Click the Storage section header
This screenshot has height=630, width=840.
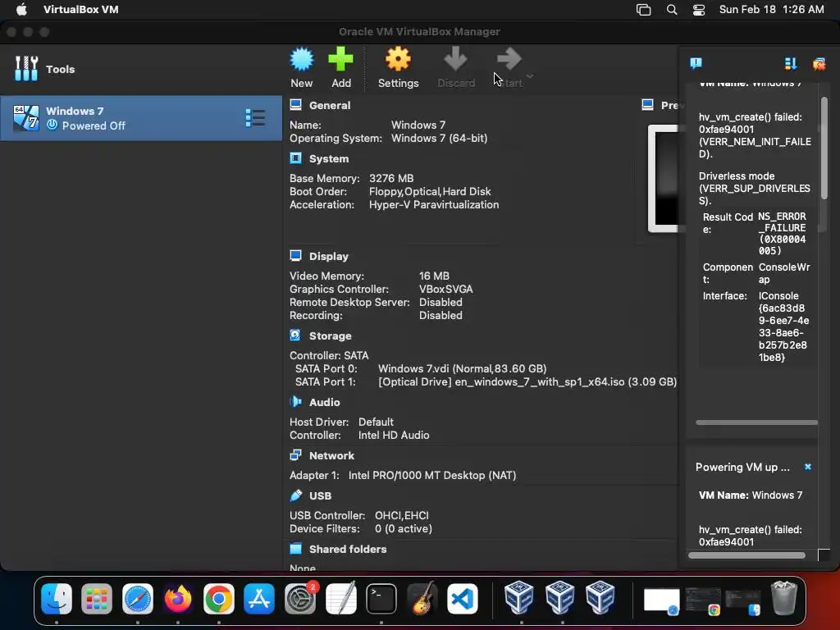[x=330, y=336]
